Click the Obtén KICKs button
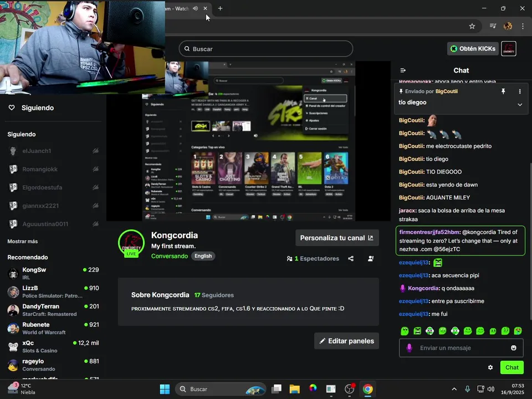 (473, 49)
